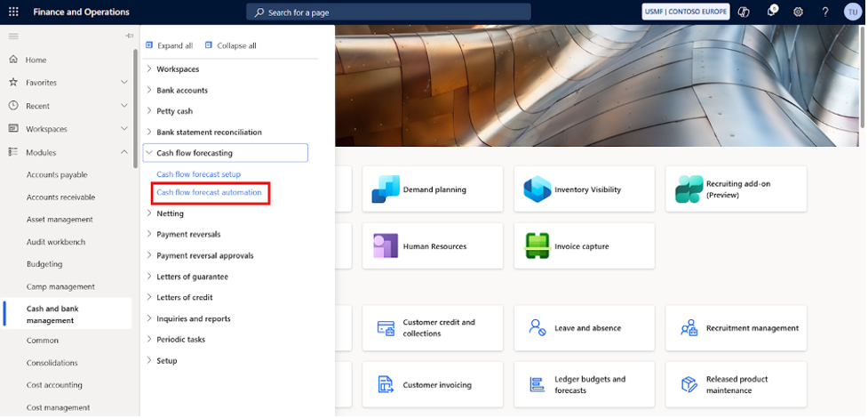Viewport: 868px width, 418px height.
Task: Open the notifications bell icon
Action: (771, 12)
